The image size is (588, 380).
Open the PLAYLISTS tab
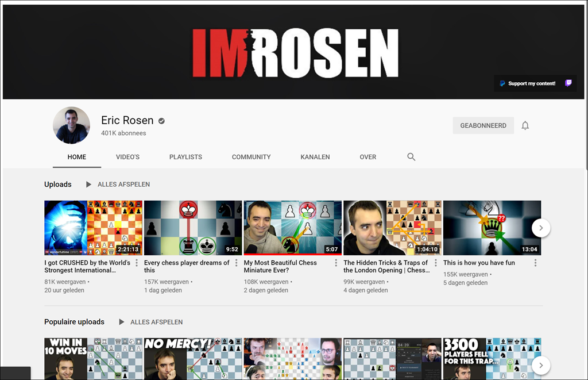(x=185, y=157)
